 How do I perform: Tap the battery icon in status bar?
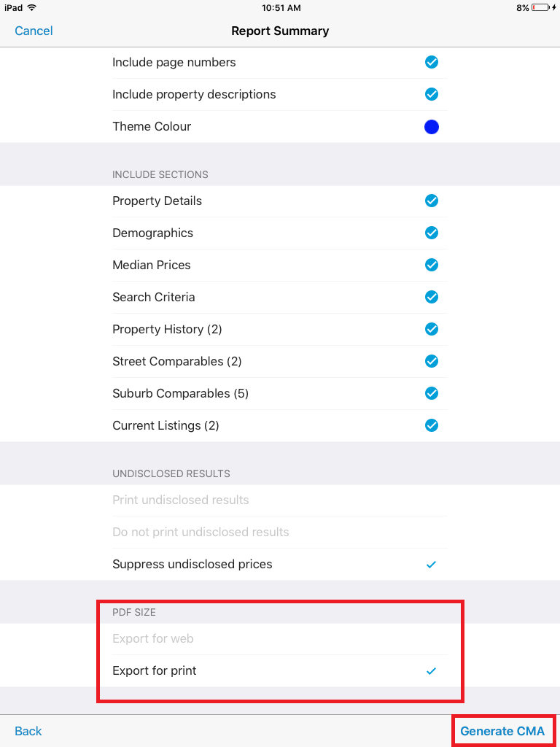(540, 7)
